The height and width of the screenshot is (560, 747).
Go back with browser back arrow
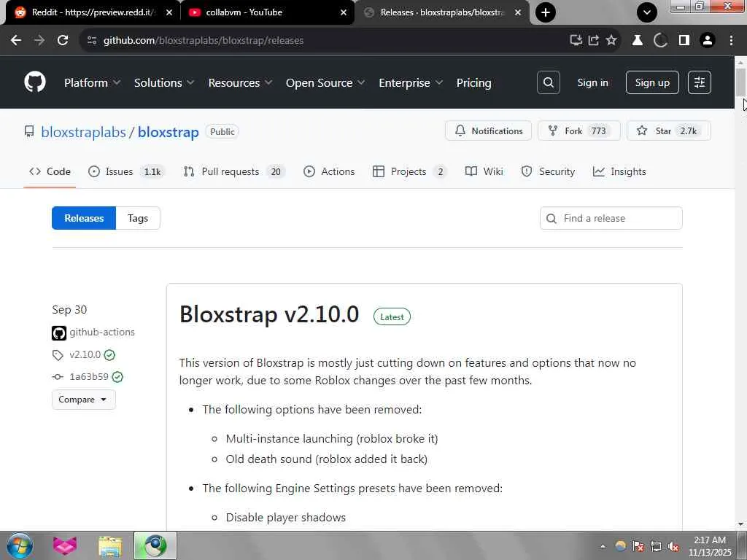pos(16,40)
